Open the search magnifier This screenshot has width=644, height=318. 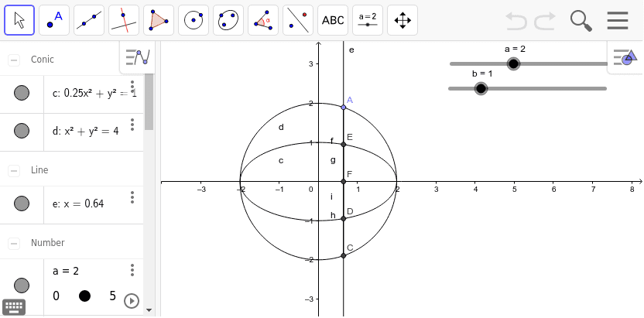tap(581, 21)
